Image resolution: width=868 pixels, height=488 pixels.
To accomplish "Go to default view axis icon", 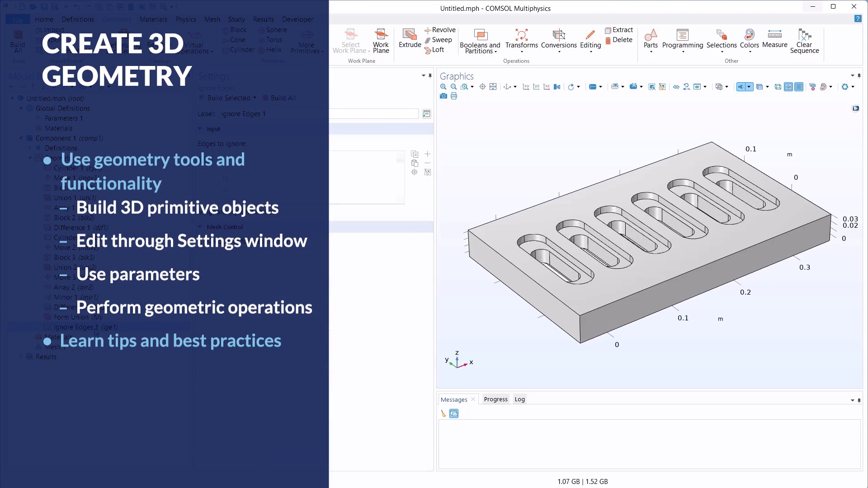I will tap(507, 87).
